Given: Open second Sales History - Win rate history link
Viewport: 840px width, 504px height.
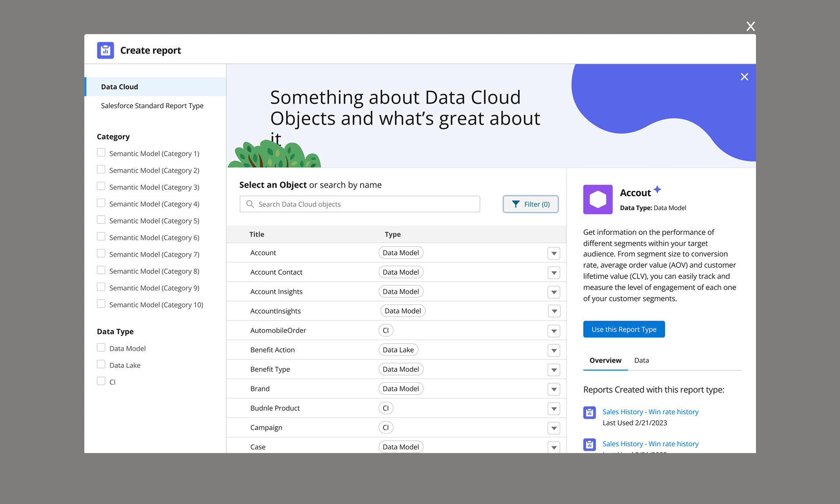Looking at the screenshot, I should pos(650,444).
